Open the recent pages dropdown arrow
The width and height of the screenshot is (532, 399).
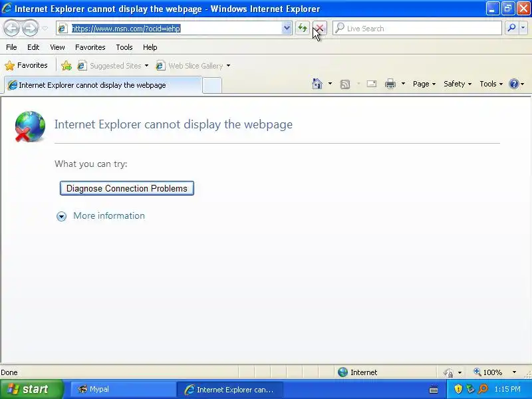click(45, 29)
